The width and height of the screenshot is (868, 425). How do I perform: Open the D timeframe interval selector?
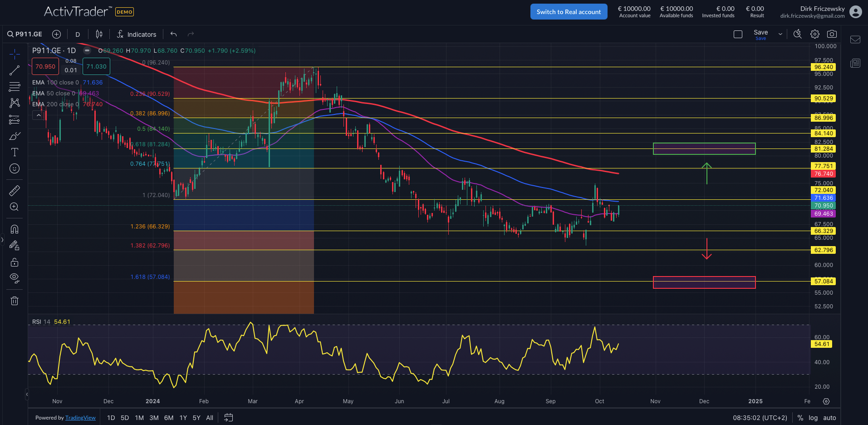(x=78, y=35)
